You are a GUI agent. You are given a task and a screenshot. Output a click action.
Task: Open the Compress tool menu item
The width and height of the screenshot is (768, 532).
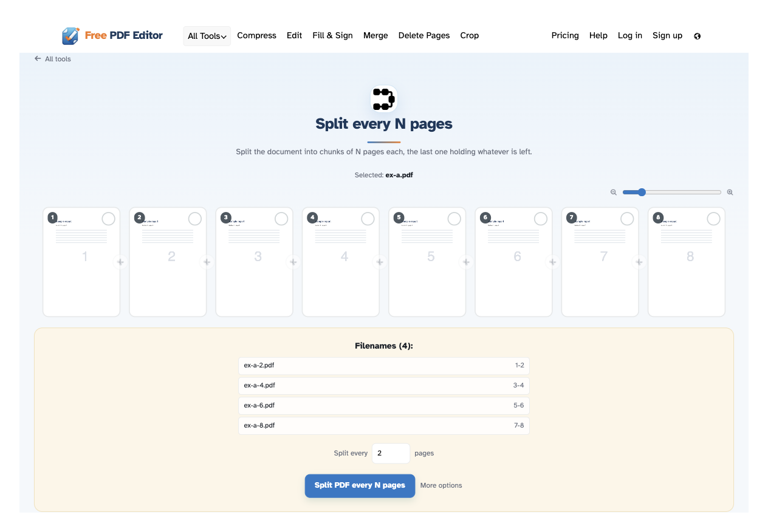(256, 36)
